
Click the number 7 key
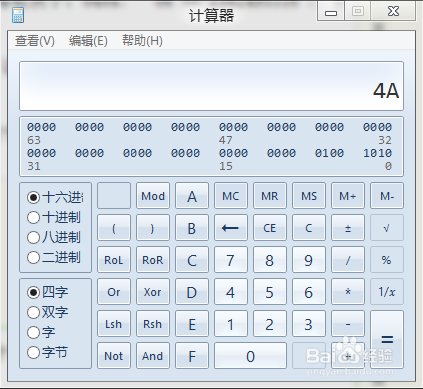click(x=231, y=260)
